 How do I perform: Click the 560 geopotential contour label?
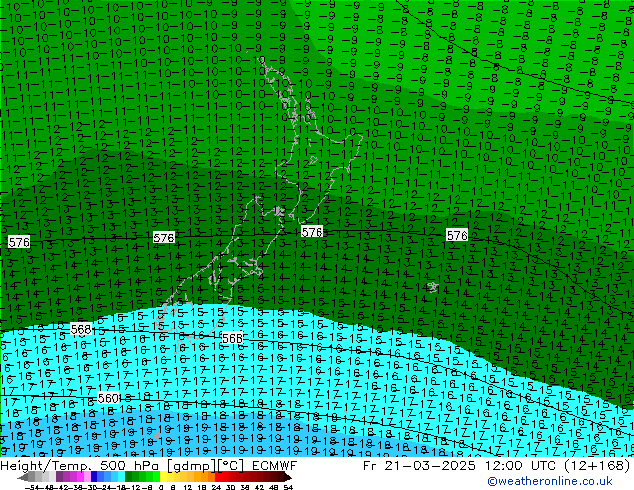click(x=108, y=399)
